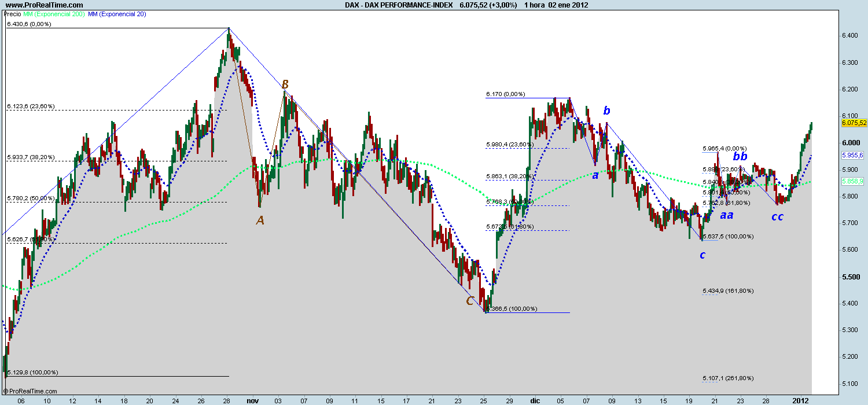Click the green moving average tag 5.858,9
Viewport: 868px width, 405px height.
coord(854,181)
